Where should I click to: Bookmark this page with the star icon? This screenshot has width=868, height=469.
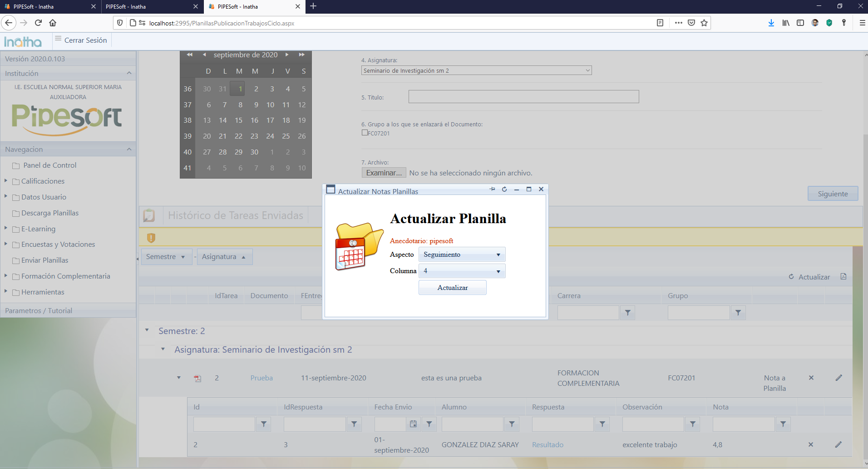click(x=704, y=23)
